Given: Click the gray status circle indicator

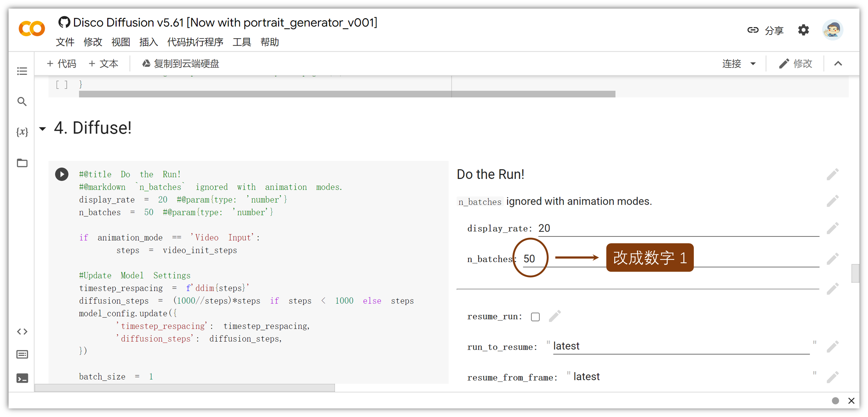Looking at the screenshot, I should pos(835,400).
